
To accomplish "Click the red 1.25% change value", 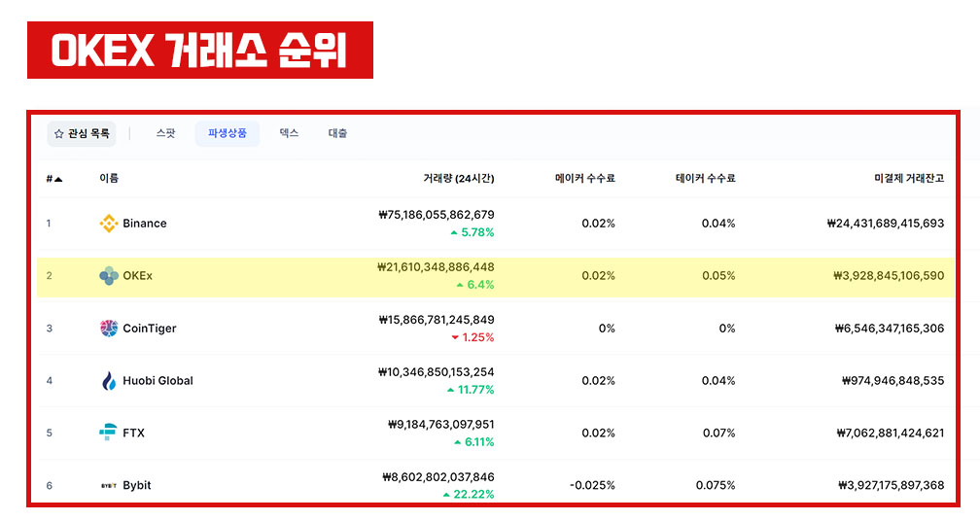I will pos(472,337).
